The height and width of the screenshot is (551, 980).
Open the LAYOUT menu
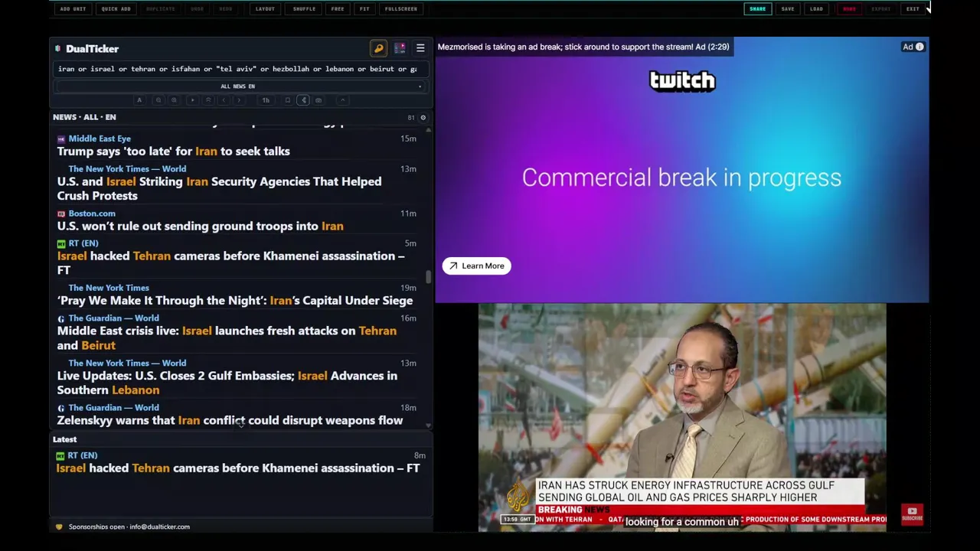coord(265,9)
